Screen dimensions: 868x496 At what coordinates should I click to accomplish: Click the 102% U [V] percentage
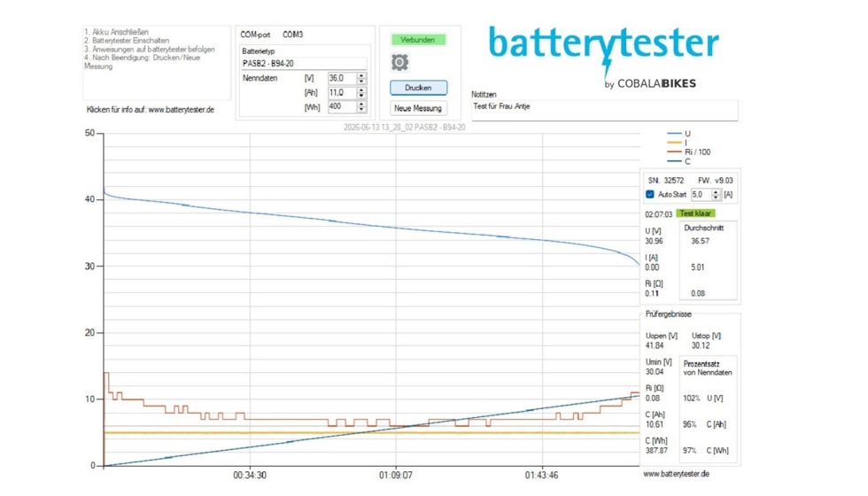[703, 398]
